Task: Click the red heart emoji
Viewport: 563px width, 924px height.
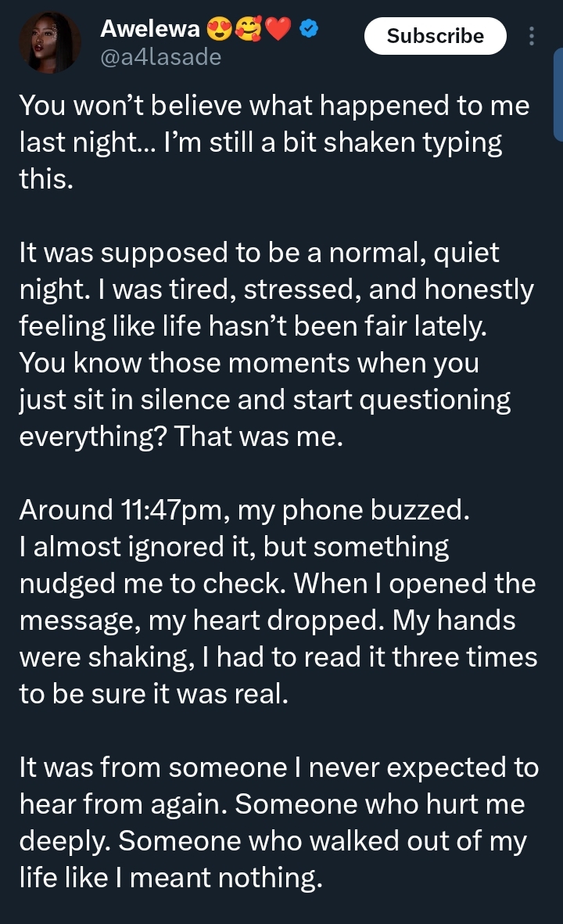Action: click(x=277, y=31)
